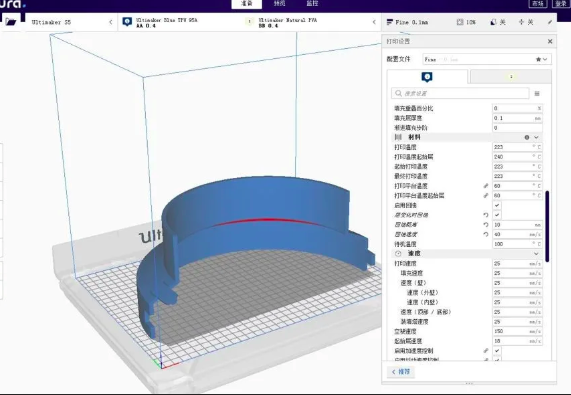Collapse the speed settings section
This screenshot has height=395, width=571.
click(536, 253)
